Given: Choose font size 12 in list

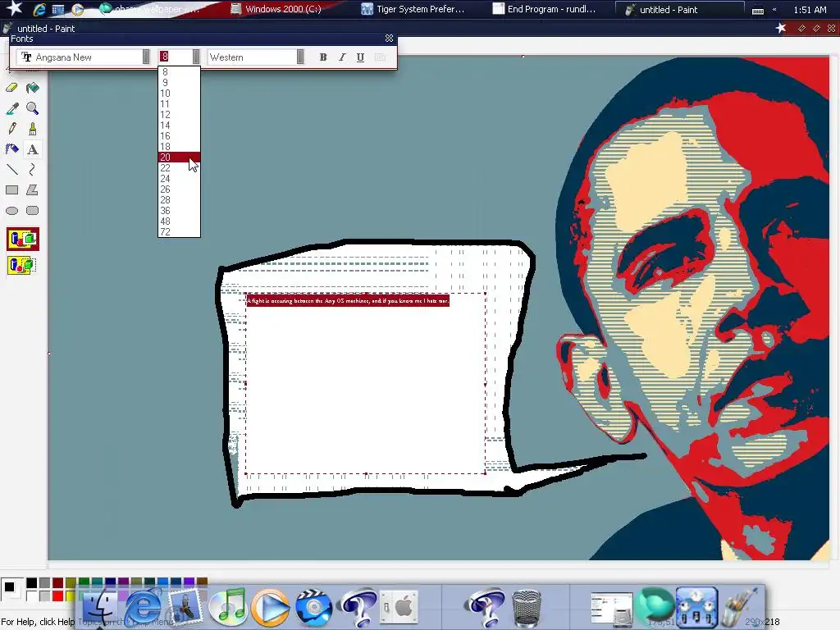Looking at the screenshot, I should click(x=179, y=115).
